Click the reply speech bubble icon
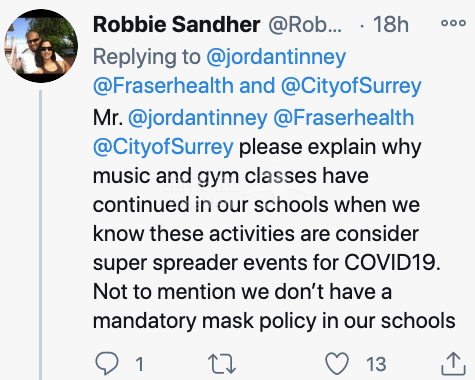 107,363
